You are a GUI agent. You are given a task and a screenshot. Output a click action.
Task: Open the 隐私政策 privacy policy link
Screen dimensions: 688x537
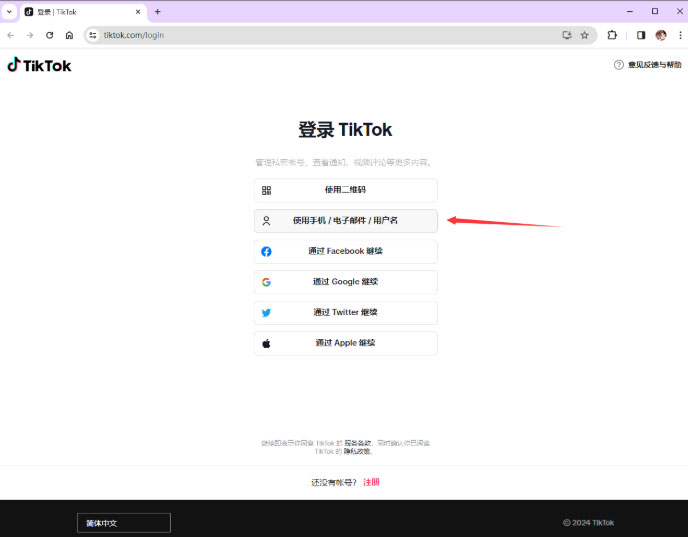[x=357, y=451]
